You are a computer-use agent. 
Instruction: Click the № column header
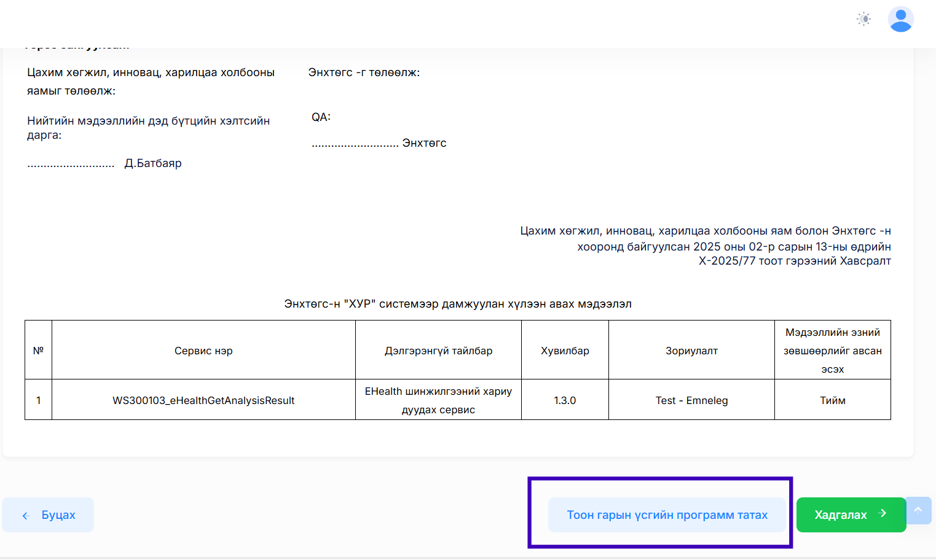[38, 351]
